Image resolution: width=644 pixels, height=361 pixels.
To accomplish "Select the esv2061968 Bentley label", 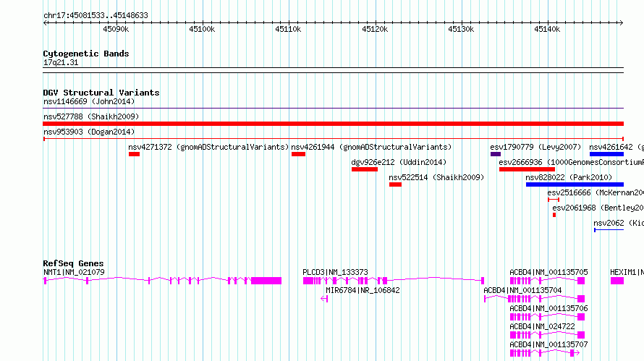I will click(x=598, y=208).
